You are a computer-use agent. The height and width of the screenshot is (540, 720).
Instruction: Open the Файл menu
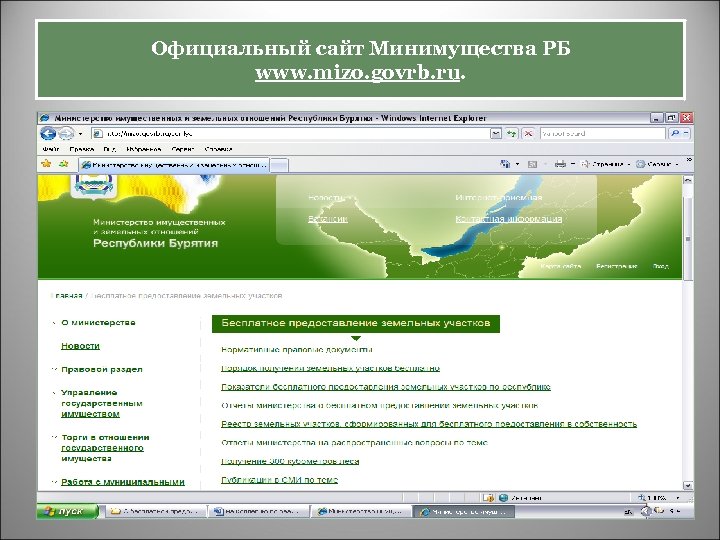[x=51, y=149]
